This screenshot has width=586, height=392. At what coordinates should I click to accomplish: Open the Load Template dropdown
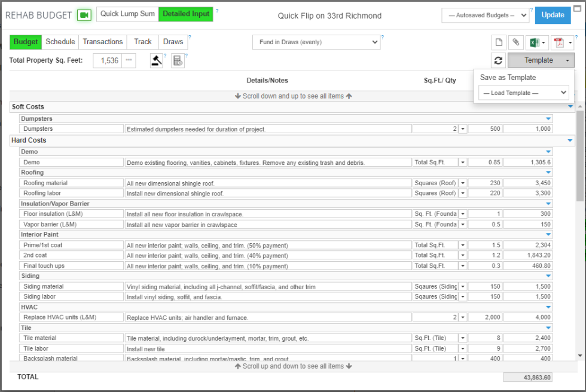[523, 93]
